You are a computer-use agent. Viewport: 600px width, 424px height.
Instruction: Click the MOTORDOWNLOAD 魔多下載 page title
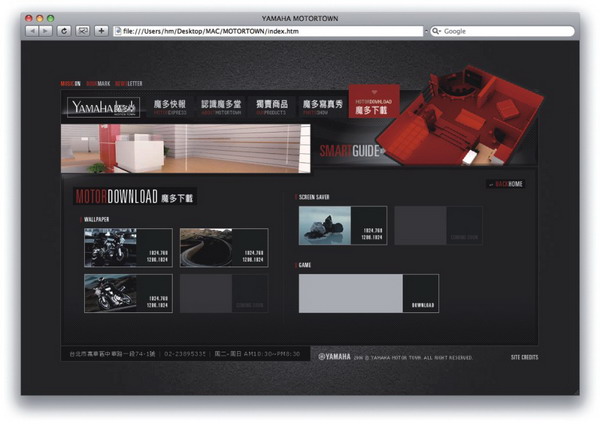135,197
